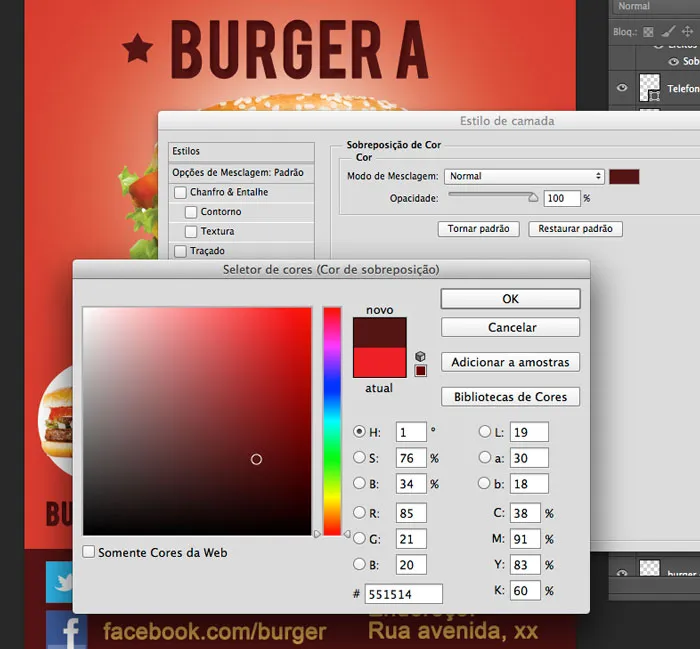Viewport: 700px width, 649px height.
Task: Click the overlay color swatch in Sobreposição de Cor
Action: (624, 176)
